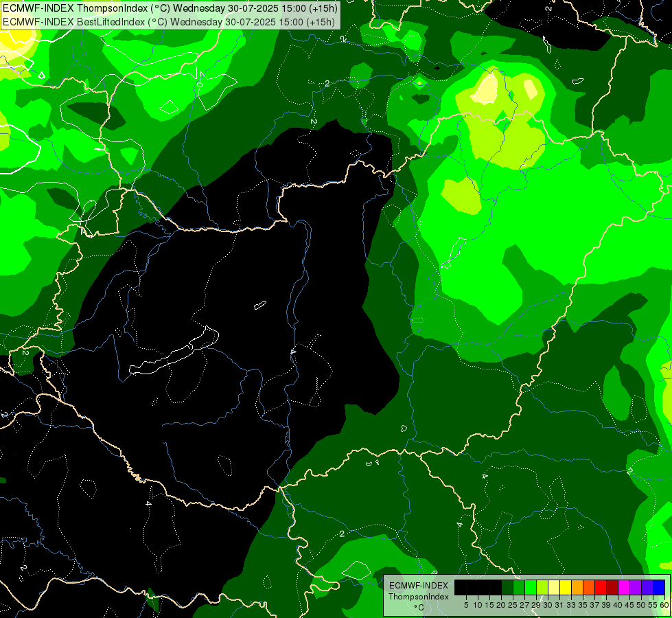Click legend scale value 55

(653, 605)
